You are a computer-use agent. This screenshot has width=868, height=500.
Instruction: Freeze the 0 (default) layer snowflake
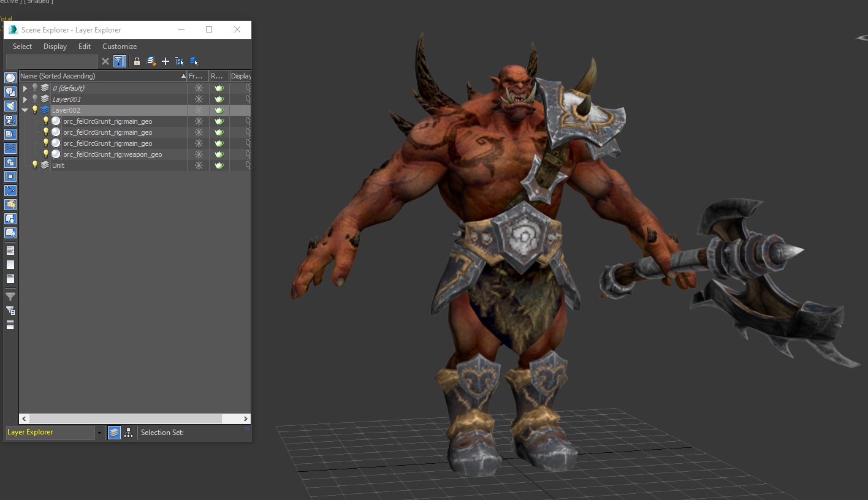click(x=199, y=88)
